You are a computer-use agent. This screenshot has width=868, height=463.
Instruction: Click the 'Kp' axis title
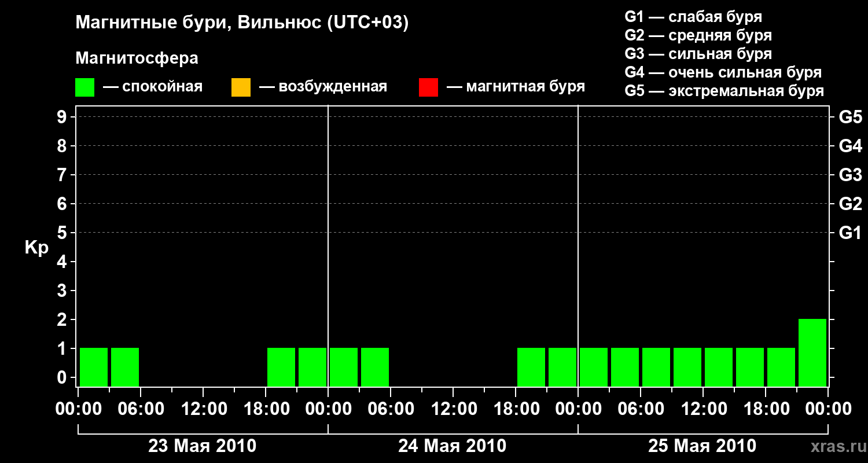tap(37, 248)
